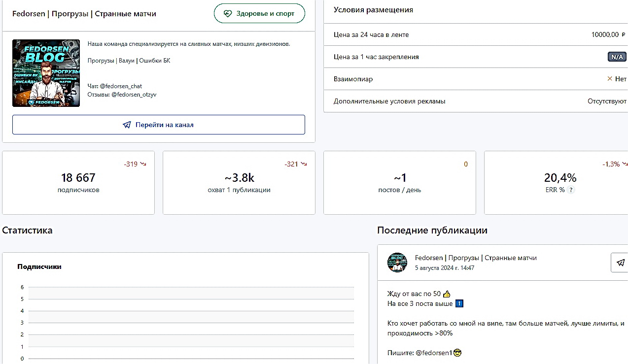628x364 pixels.
Task: Open the Fedorsen Blog channel cover image
Action: (46, 73)
